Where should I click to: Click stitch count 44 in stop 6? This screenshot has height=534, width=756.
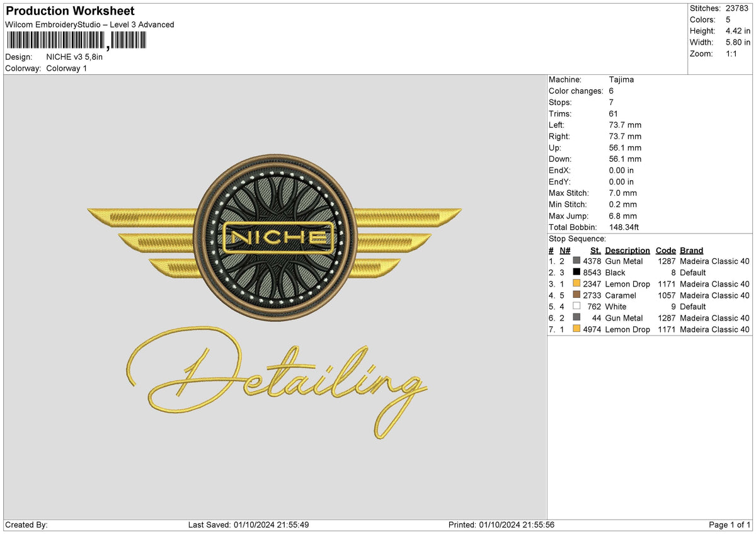[597, 318]
